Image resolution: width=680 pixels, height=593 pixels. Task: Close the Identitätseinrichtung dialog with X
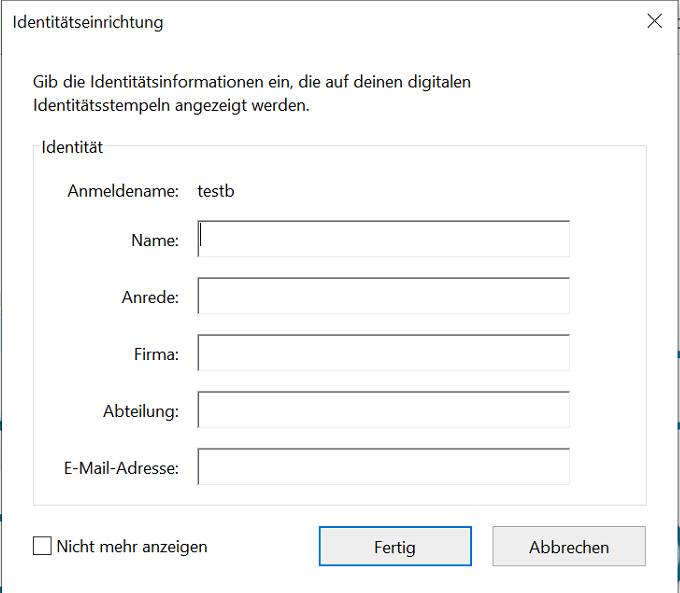[x=654, y=21]
